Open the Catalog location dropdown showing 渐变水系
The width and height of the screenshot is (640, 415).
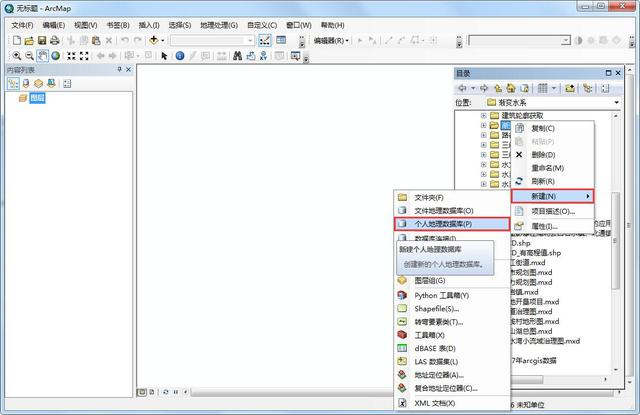point(616,102)
